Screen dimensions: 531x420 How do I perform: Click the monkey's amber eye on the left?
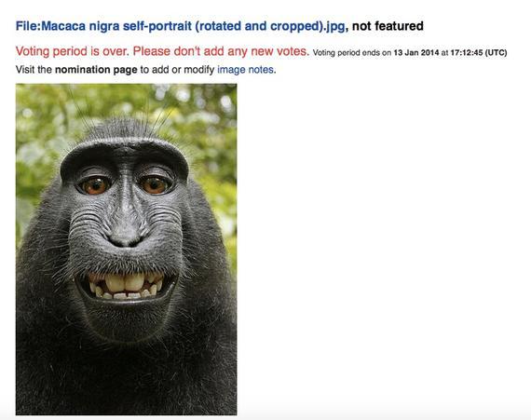[96, 185]
